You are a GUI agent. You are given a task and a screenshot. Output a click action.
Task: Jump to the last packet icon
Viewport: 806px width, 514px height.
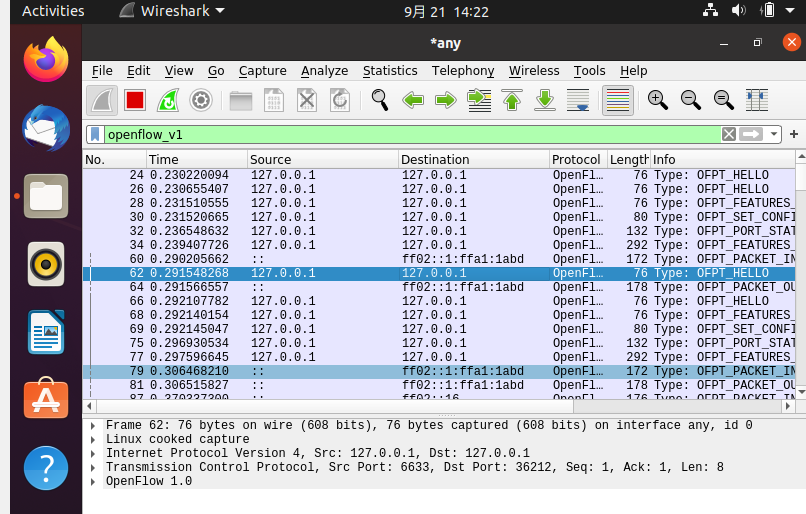point(545,100)
